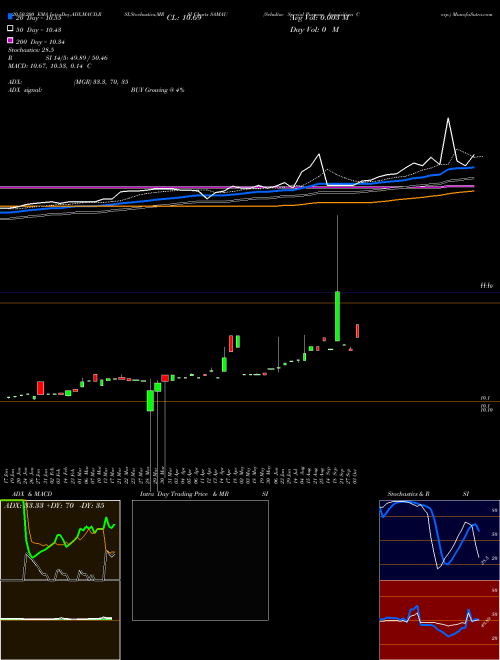Click the 'CL: 10.69' closing price label
The height and width of the screenshot is (660, 500).
[x=184, y=18]
